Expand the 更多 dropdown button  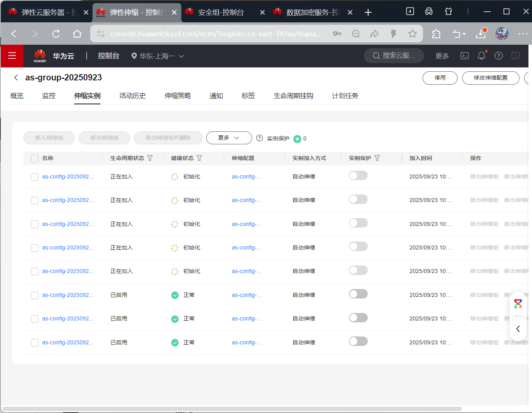point(229,138)
